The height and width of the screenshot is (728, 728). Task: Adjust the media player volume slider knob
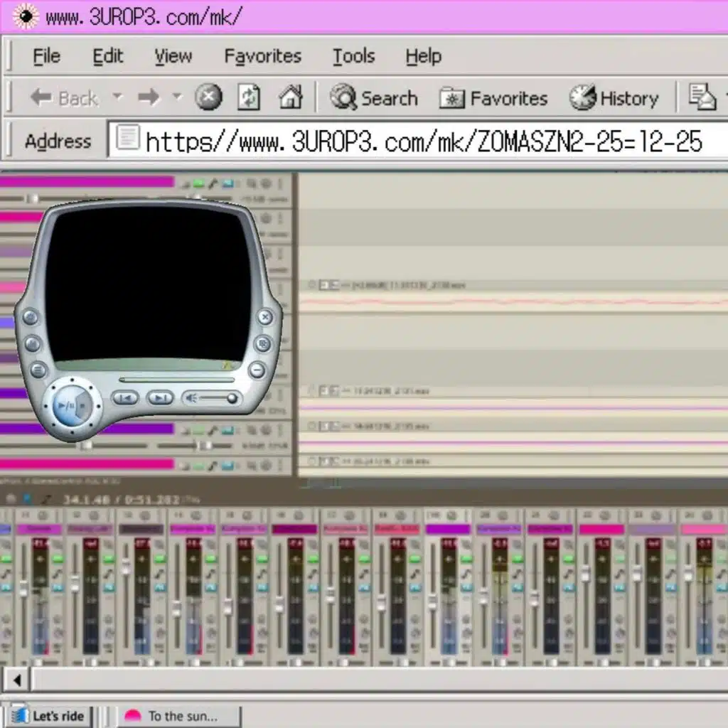(x=232, y=398)
